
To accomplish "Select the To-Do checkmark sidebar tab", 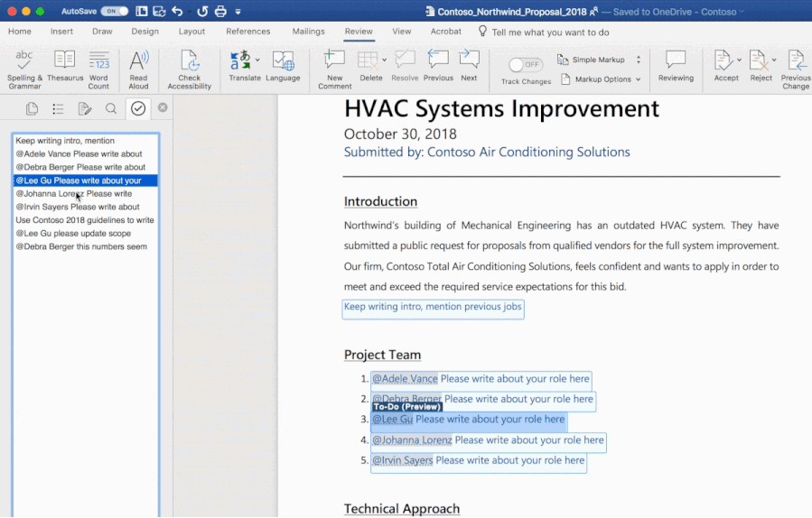I will coord(138,108).
